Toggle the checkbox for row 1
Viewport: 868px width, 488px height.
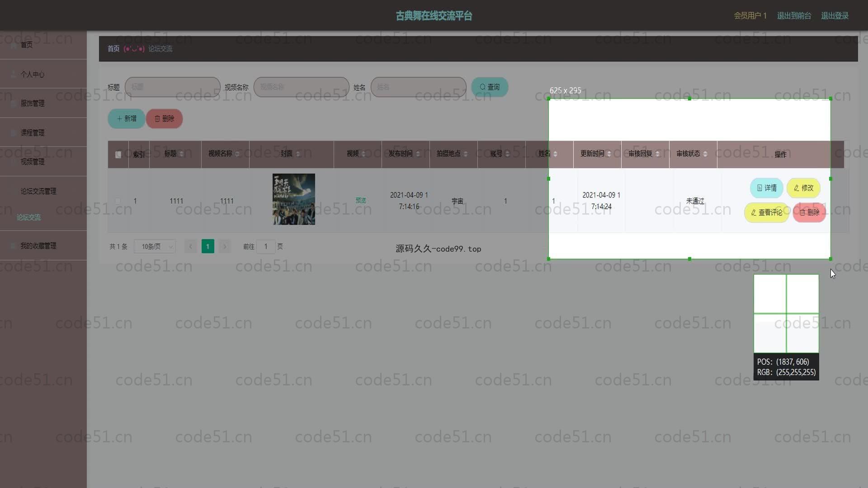point(118,201)
